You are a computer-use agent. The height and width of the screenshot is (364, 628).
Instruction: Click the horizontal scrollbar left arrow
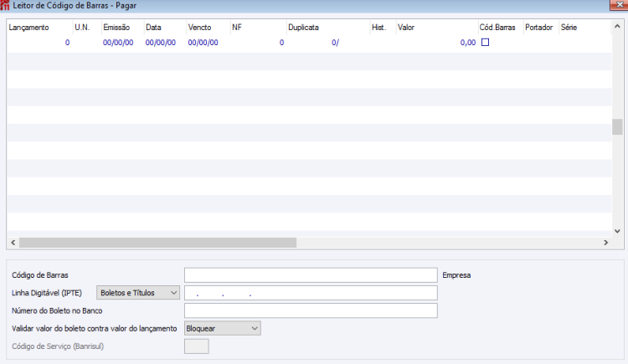pyautogui.click(x=13, y=243)
